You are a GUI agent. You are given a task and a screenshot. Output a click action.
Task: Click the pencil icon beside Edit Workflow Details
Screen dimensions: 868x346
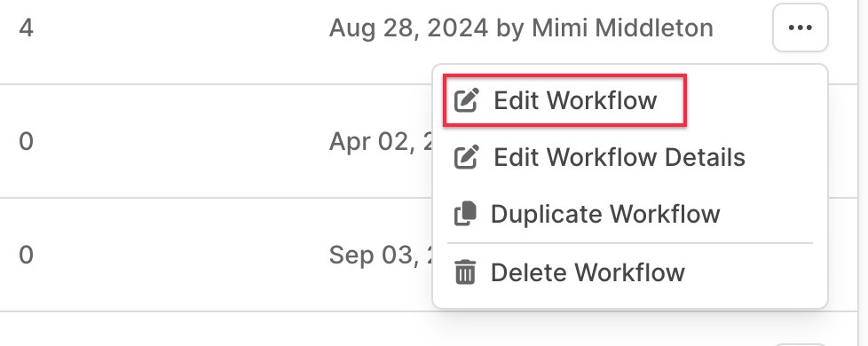coord(466,157)
